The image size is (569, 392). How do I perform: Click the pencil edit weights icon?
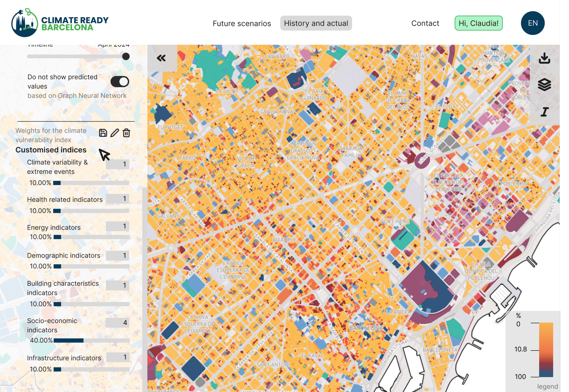114,133
